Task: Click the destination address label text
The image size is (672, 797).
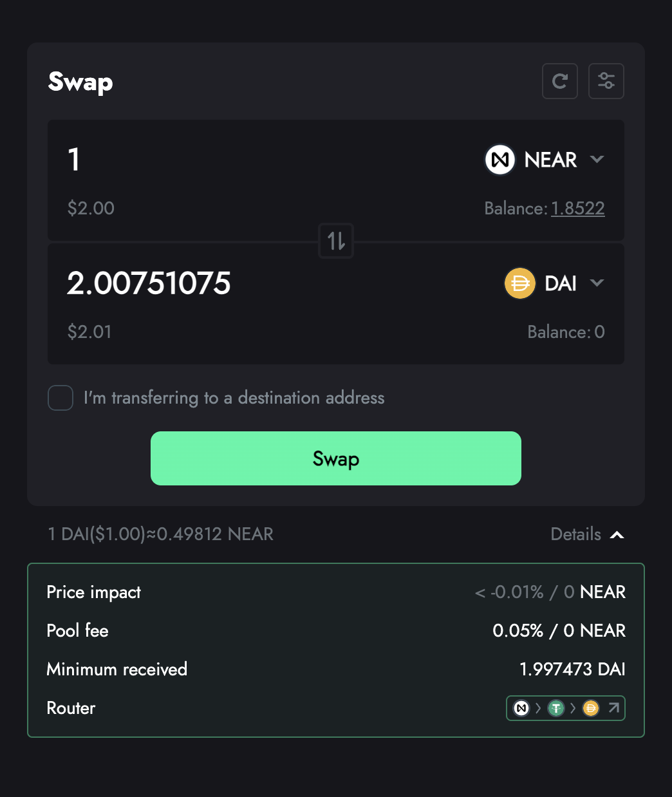Action: click(x=234, y=398)
